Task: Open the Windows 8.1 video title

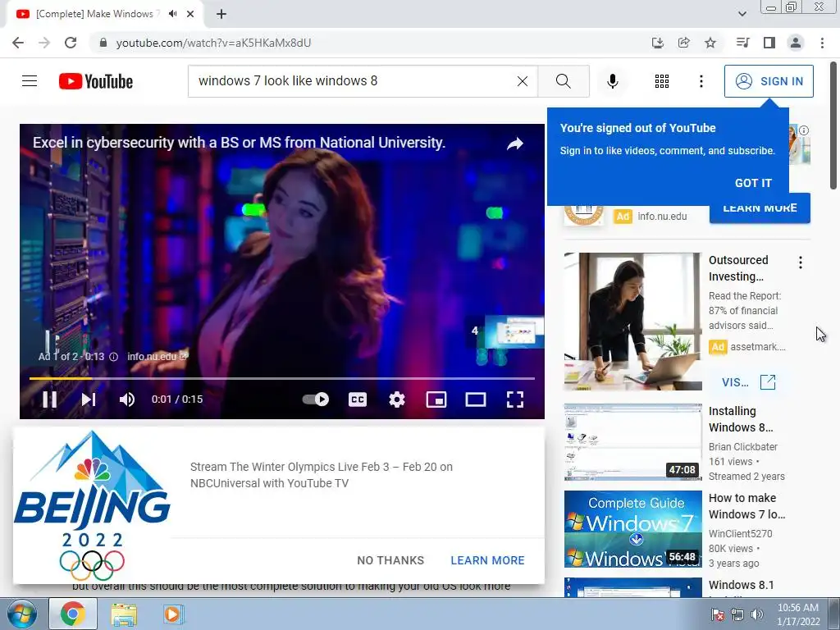Action: [x=742, y=585]
